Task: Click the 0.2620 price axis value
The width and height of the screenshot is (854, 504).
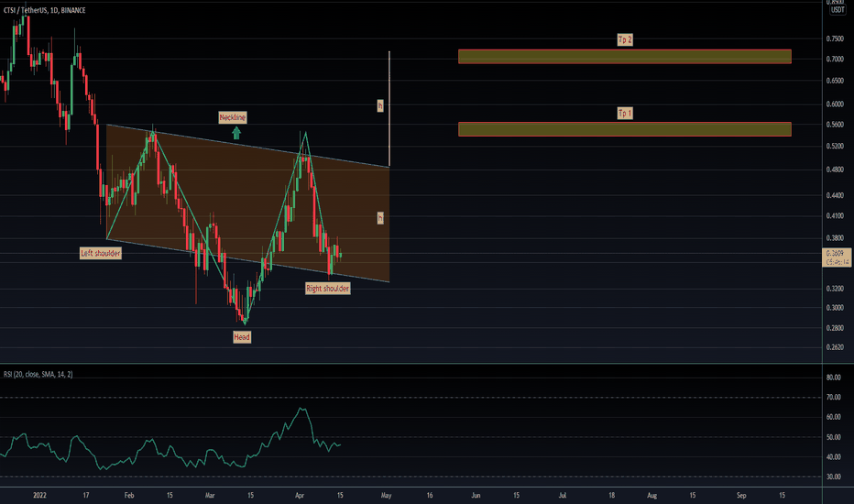Action: click(x=835, y=347)
